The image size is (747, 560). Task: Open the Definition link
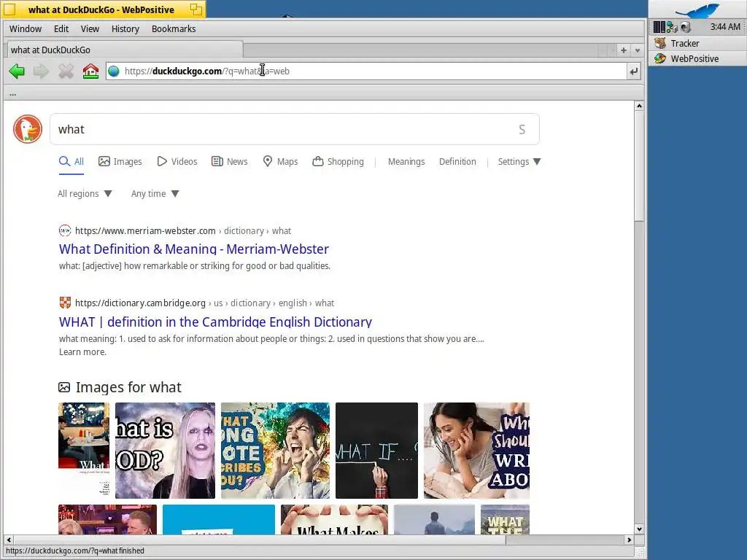[457, 161]
